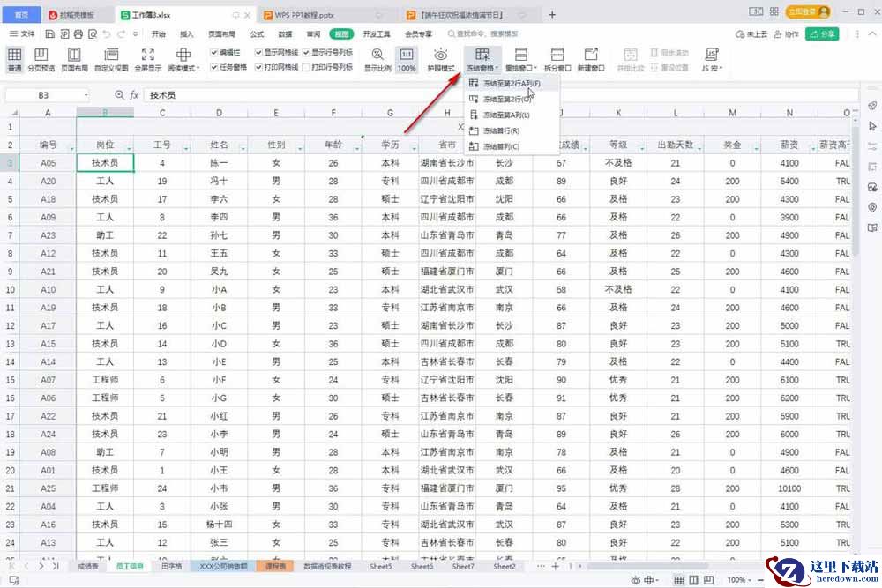This screenshot has width=882, height=588.
Task: Go to last sheet navigation arrow
Action: coord(56,566)
